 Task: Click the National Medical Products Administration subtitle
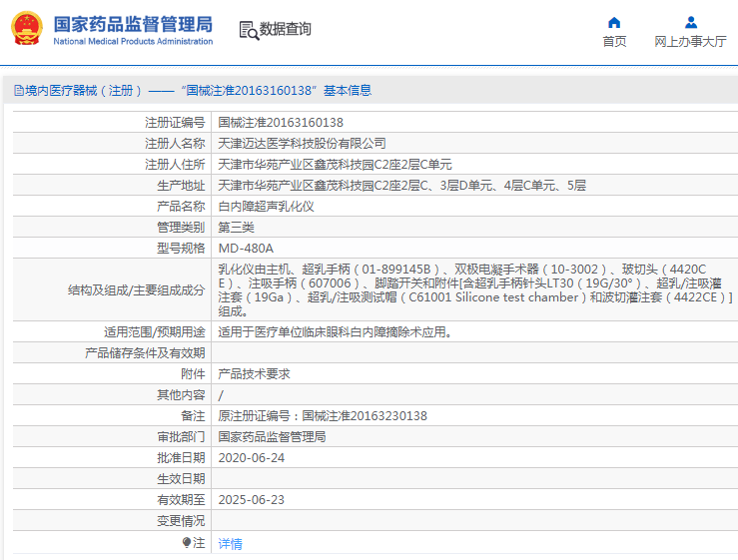pos(132,42)
